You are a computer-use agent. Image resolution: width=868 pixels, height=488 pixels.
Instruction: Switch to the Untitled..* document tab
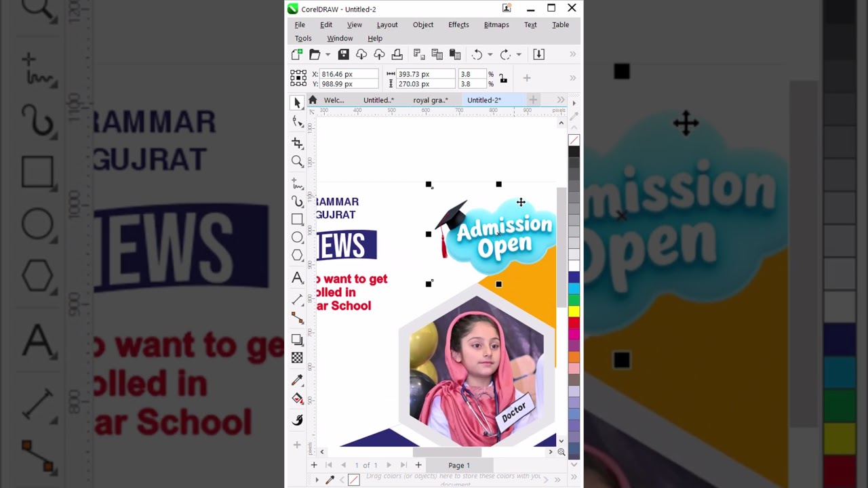378,100
